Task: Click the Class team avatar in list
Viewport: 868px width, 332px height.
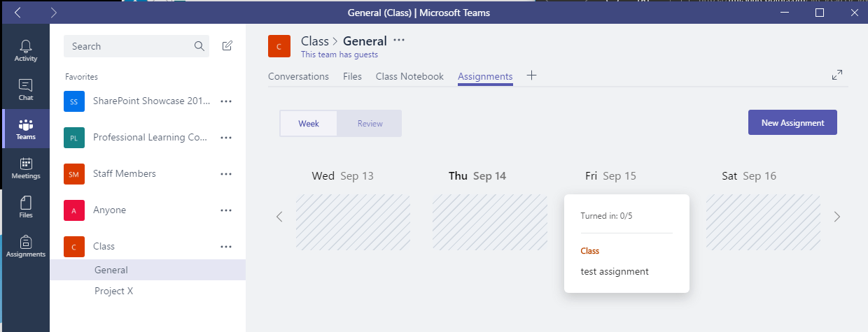Action: pyautogui.click(x=74, y=247)
